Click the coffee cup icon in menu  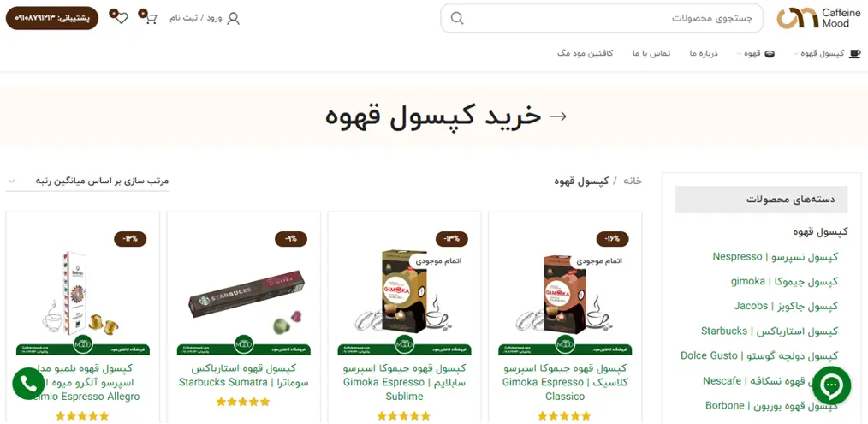[855, 54]
